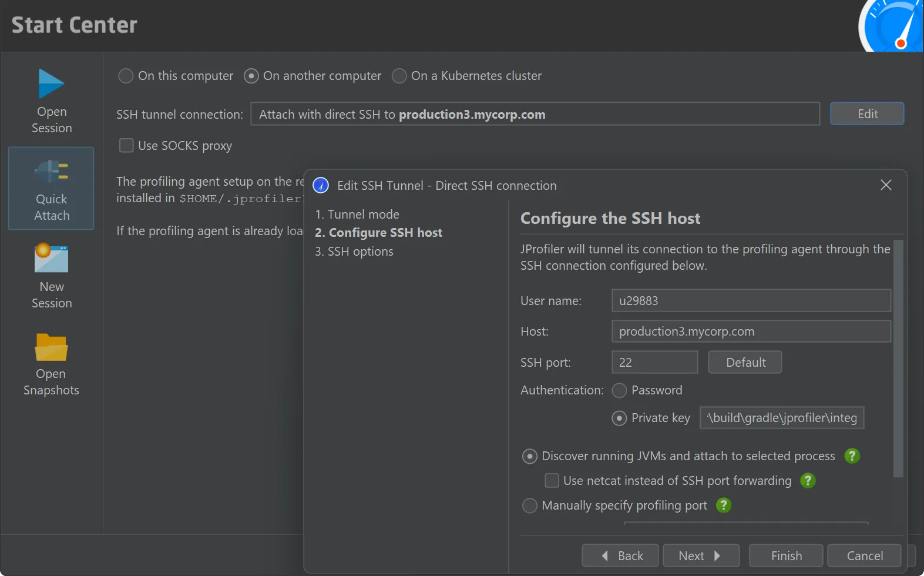Click the Open Snapshots folder icon
This screenshot has width=924, height=576.
point(51,347)
